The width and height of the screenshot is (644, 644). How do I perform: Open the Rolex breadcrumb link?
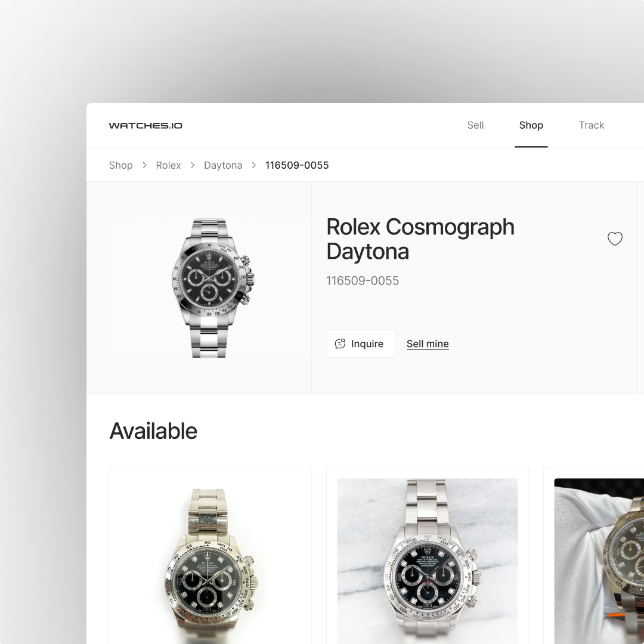tap(168, 165)
